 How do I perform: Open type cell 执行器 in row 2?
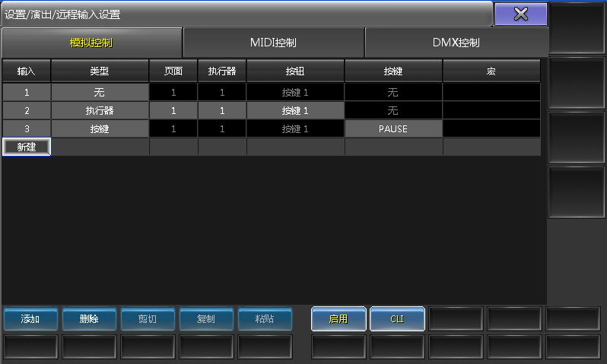(x=100, y=111)
